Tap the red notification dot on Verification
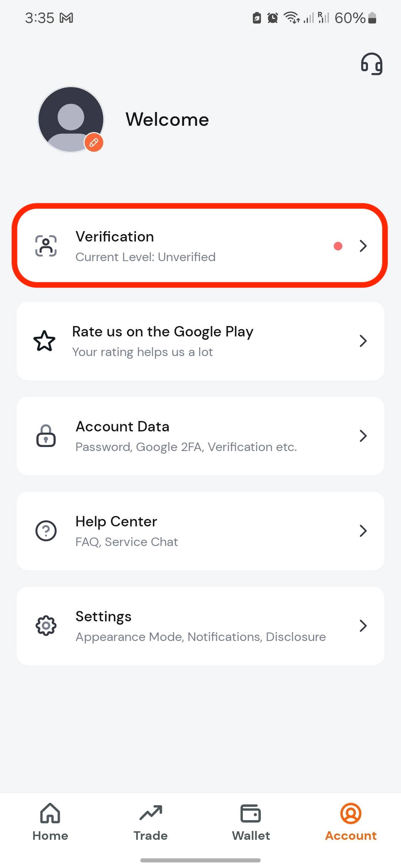401x868 pixels. [338, 246]
